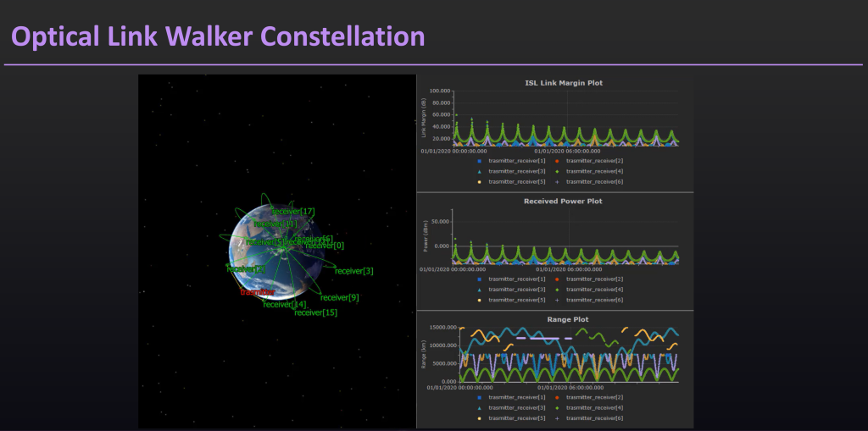Select the receiver[17] satellite label

click(293, 211)
